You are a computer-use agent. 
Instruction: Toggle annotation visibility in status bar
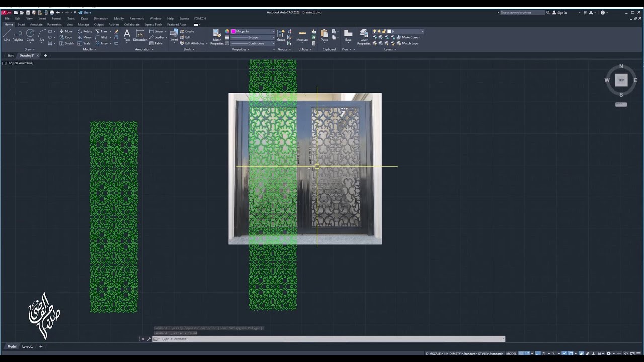[581, 353]
